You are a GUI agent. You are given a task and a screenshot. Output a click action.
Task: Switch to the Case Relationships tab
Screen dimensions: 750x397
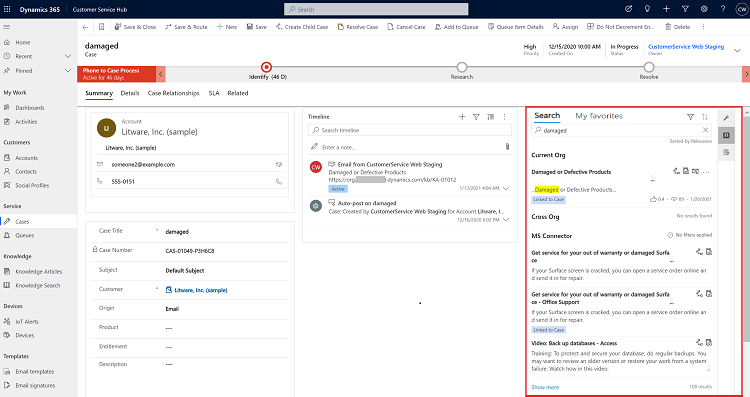(x=174, y=93)
